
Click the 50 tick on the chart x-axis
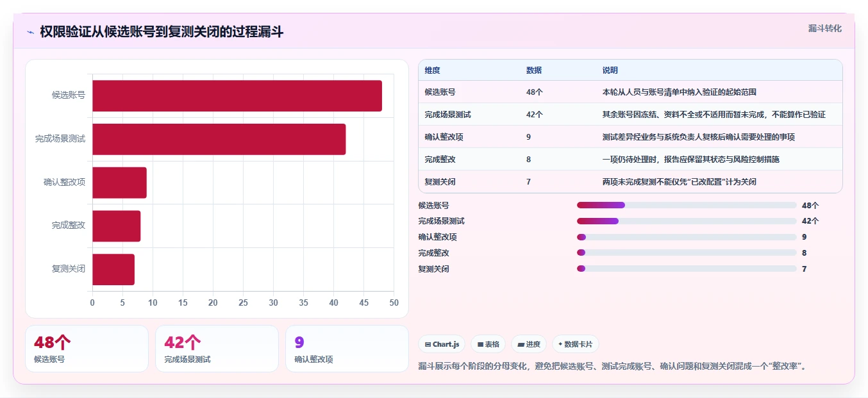pos(394,303)
